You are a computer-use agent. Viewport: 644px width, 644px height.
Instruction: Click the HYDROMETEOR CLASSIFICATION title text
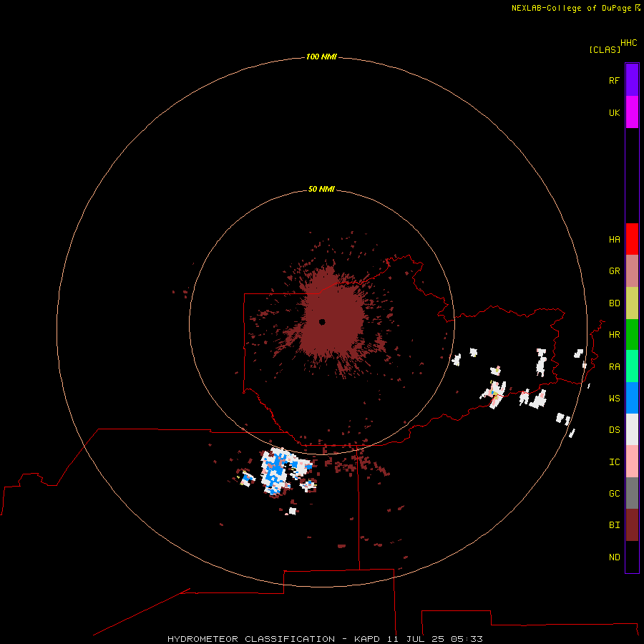[251, 639]
